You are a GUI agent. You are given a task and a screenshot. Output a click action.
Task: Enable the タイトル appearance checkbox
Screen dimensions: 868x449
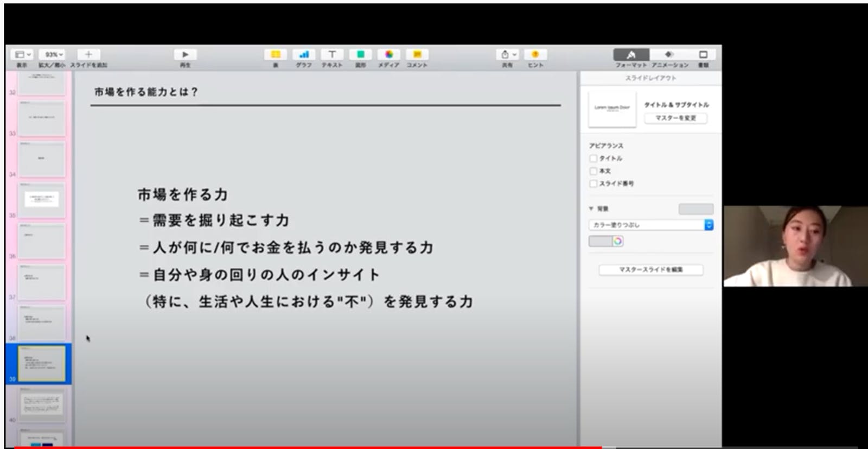pyautogui.click(x=593, y=159)
